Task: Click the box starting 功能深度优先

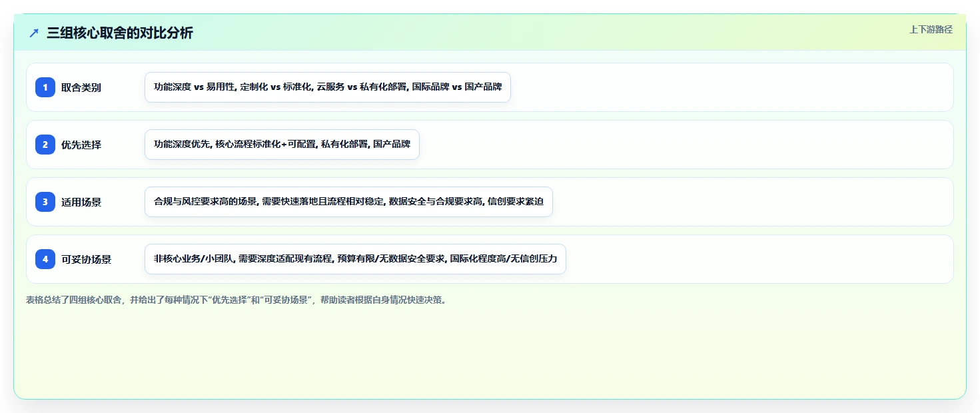Action: click(x=282, y=145)
